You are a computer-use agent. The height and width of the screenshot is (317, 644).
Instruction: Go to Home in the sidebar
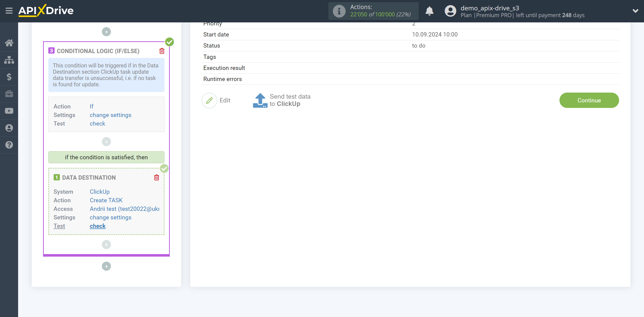(9, 43)
